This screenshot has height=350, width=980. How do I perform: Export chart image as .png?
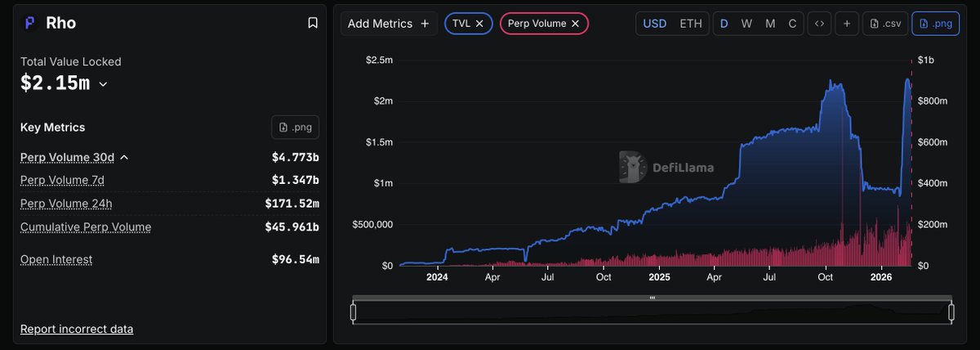(x=936, y=24)
